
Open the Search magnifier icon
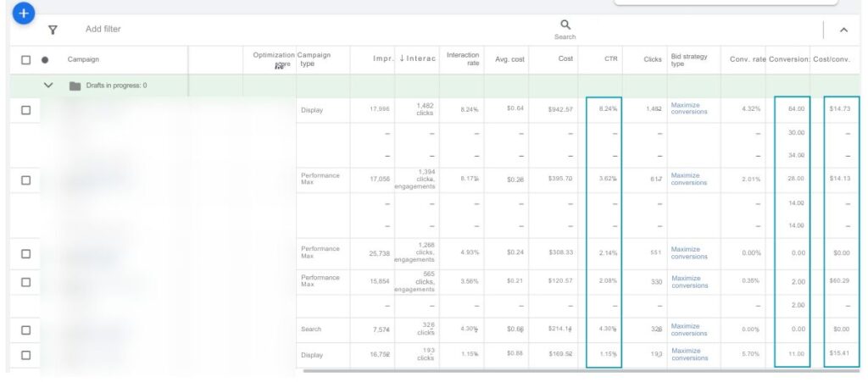tap(565, 25)
